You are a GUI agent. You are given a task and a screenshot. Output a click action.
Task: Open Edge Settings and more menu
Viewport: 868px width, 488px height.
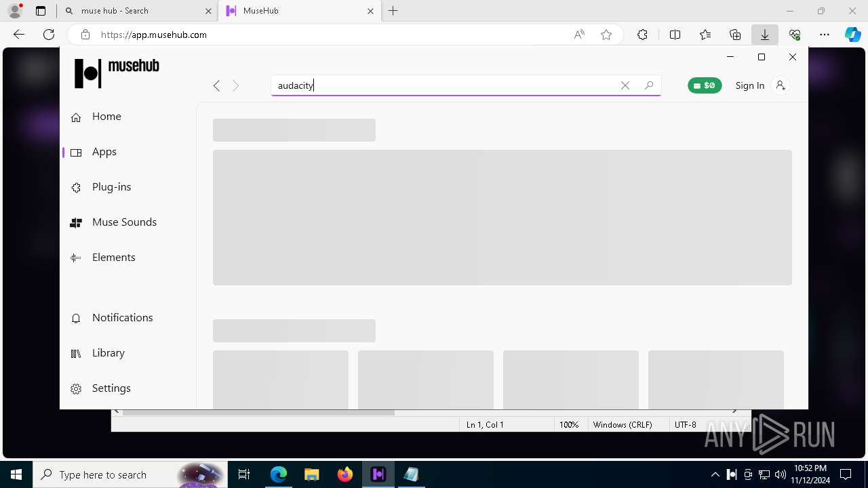point(825,35)
